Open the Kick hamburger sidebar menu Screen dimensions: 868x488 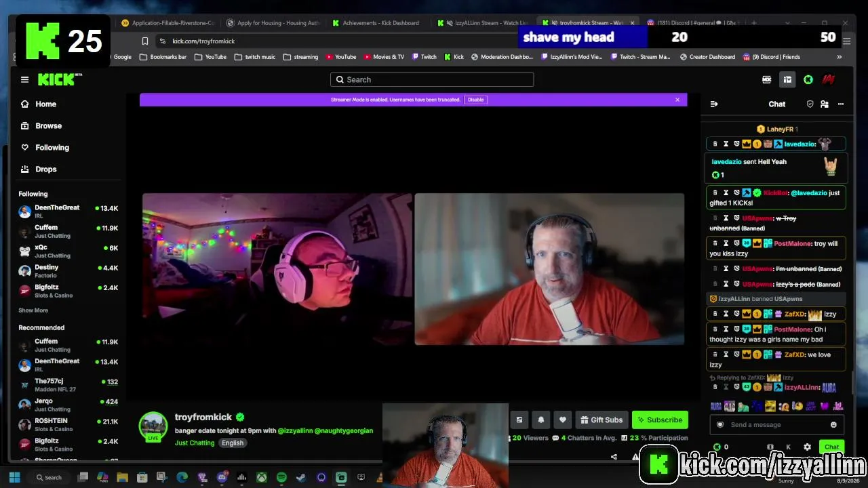(24, 80)
